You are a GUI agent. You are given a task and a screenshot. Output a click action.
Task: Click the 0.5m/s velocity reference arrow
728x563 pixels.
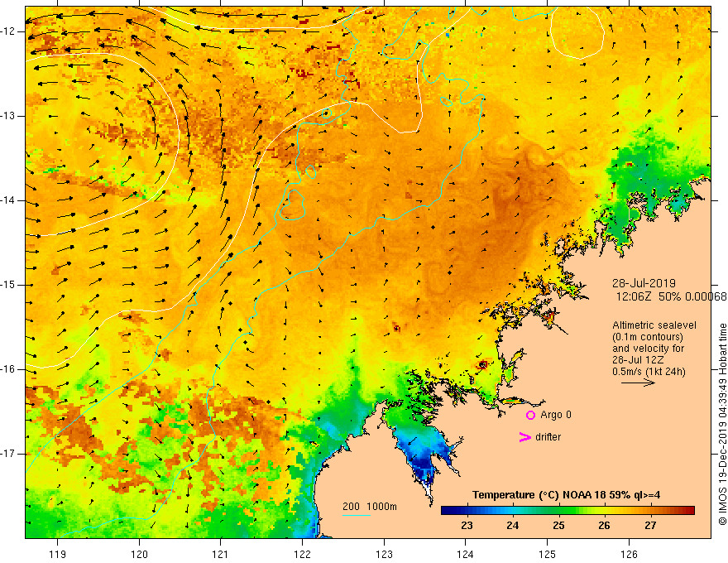pyautogui.click(x=638, y=383)
